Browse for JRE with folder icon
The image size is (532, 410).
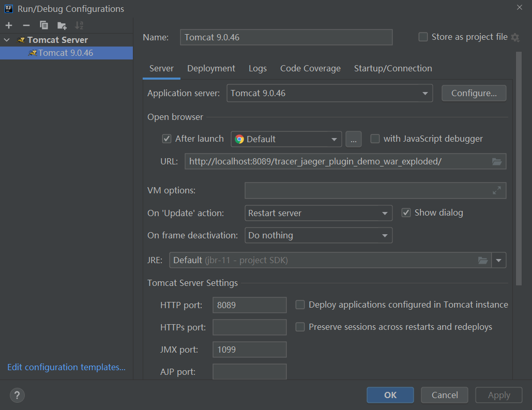pyautogui.click(x=483, y=261)
